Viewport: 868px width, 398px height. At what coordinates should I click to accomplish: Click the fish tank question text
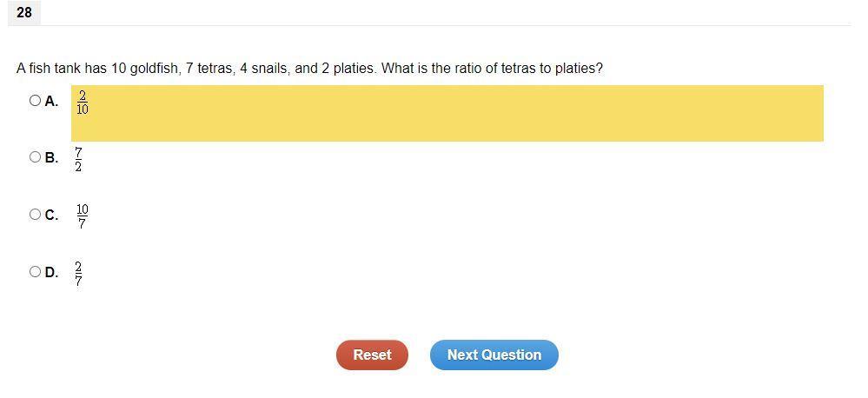click(309, 69)
